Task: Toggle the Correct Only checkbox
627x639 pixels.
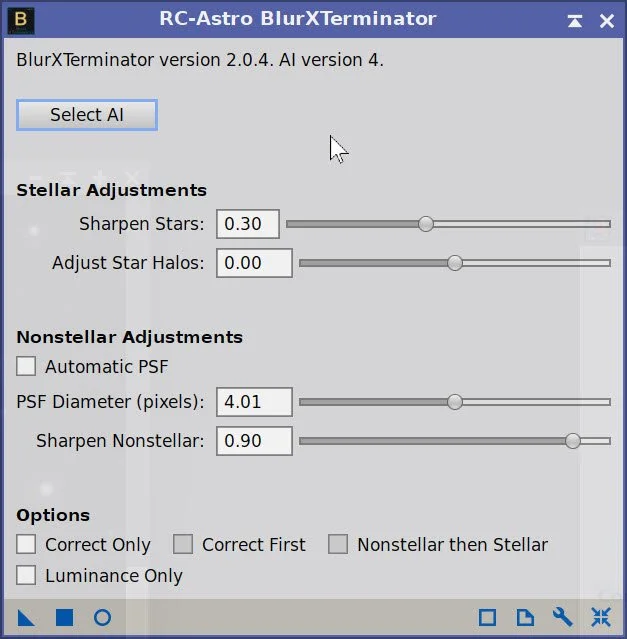Action: [26, 544]
